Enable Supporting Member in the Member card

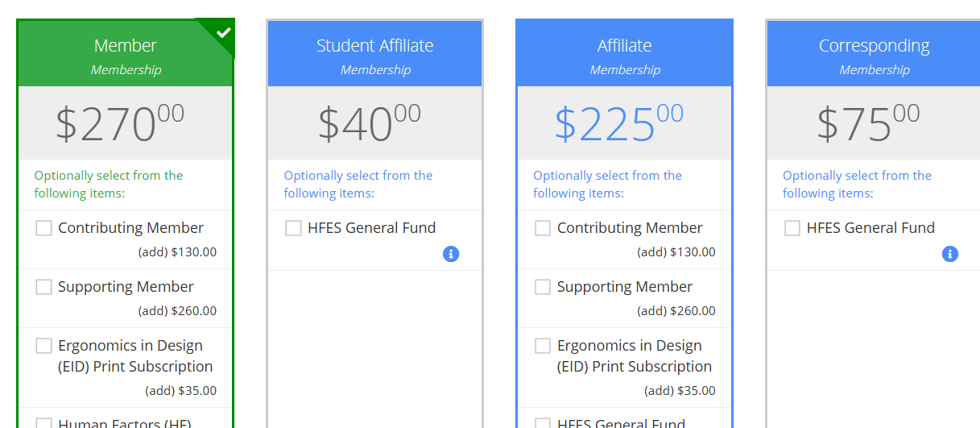coord(44,288)
